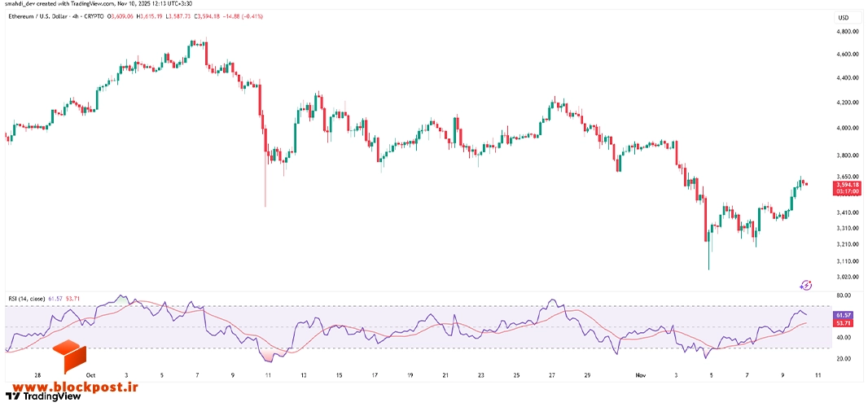Image resolution: width=868 pixels, height=407 pixels.
Task: Click the 21 date label on time axis
Action: click(445, 375)
